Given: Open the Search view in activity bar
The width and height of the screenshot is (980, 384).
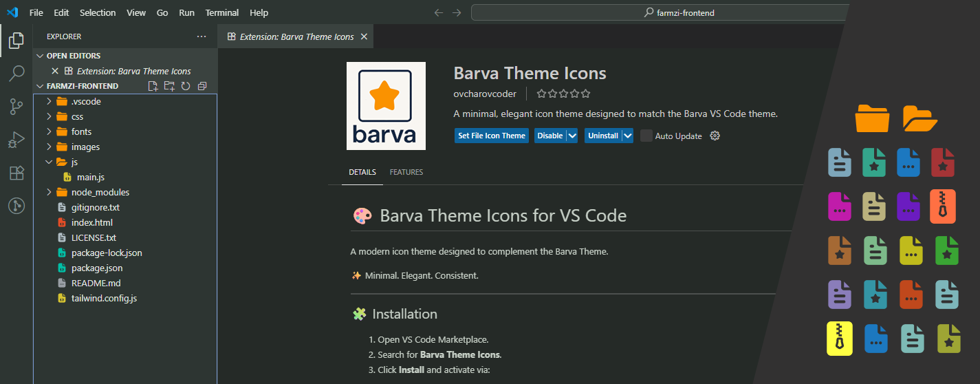Looking at the screenshot, I should coord(17,74).
